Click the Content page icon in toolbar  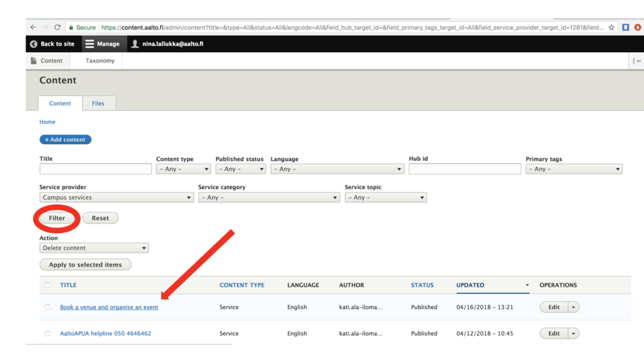(x=33, y=61)
